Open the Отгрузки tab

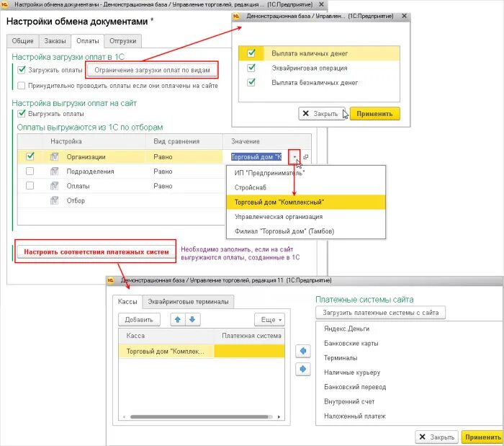click(x=123, y=41)
